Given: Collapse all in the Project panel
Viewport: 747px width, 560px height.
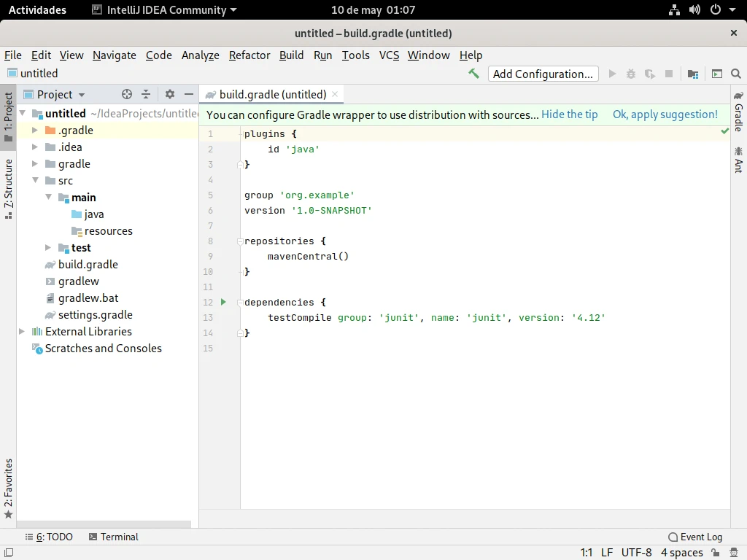Looking at the screenshot, I should coord(146,94).
